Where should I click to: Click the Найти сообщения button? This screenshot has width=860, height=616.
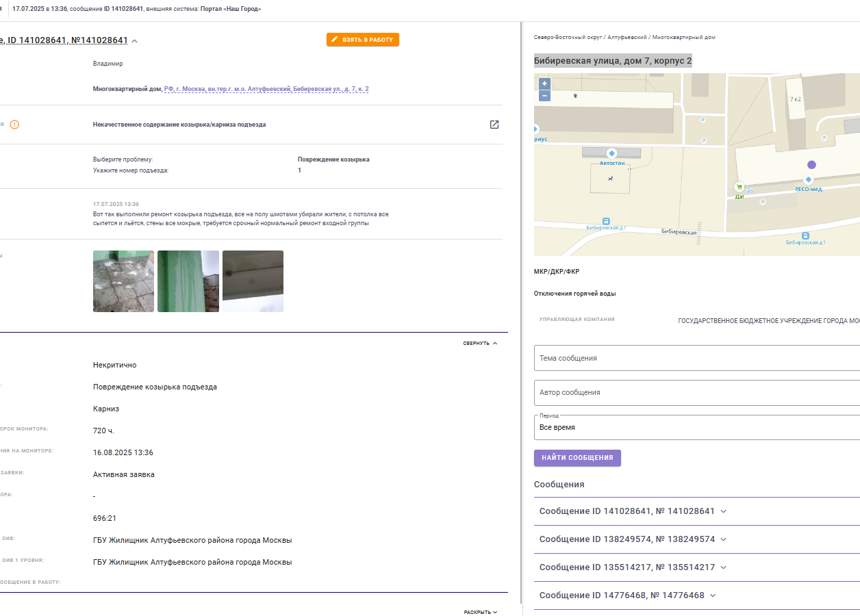[577, 458]
